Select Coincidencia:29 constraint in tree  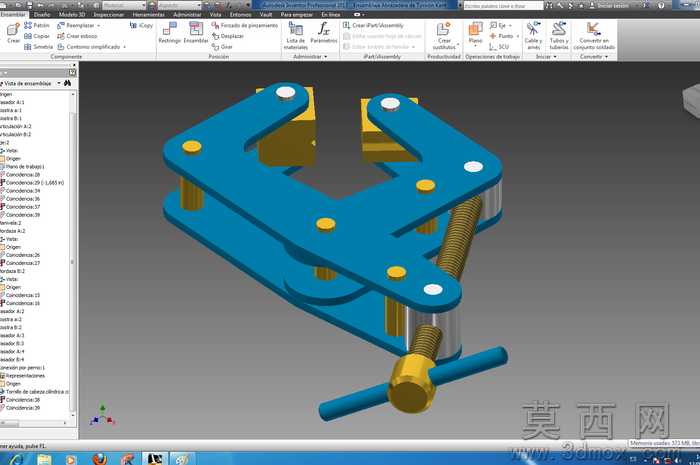coord(32,183)
